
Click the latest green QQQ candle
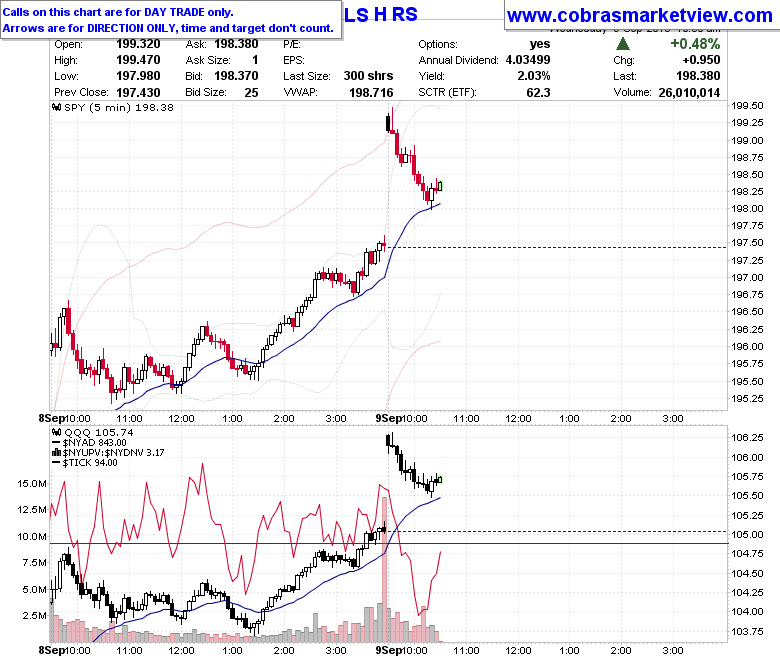(x=440, y=480)
